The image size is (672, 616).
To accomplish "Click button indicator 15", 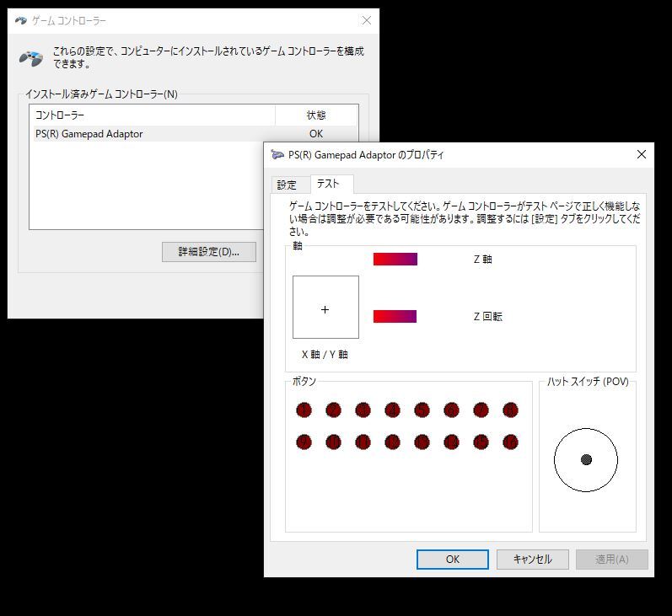I will coord(481,442).
